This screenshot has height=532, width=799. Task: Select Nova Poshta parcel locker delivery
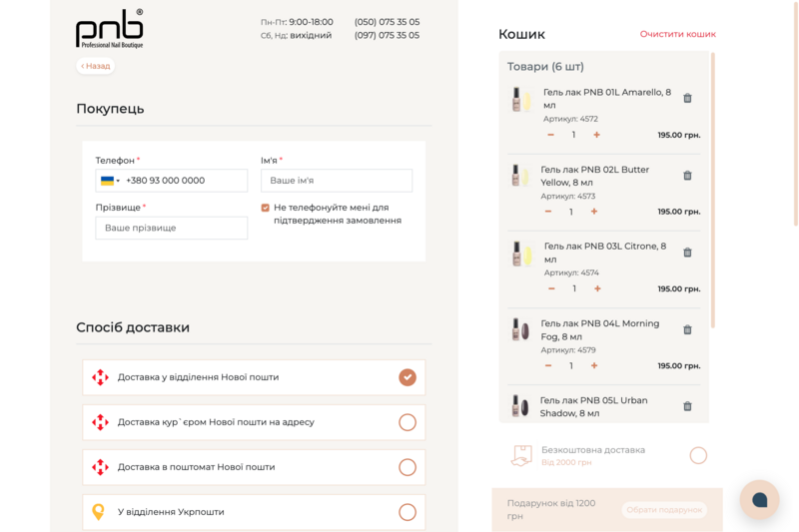[x=406, y=467]
